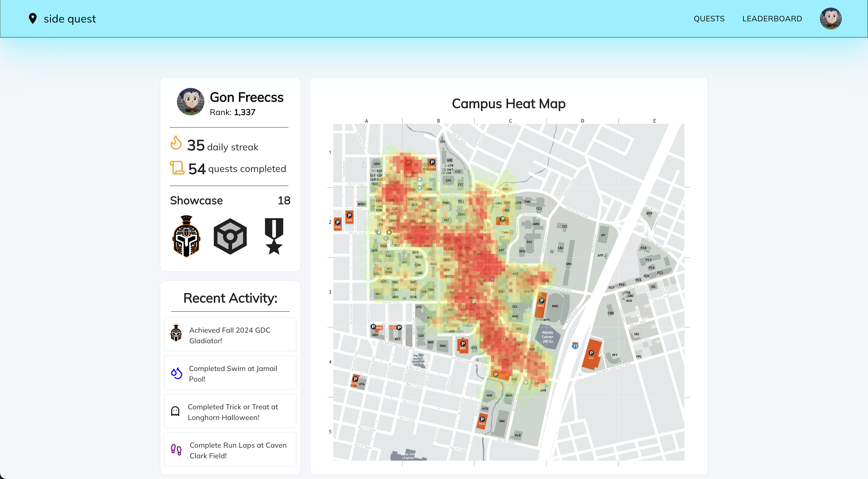Click Moody Center building on heat map
The image size is (868, 479).
tap(547, 337)
